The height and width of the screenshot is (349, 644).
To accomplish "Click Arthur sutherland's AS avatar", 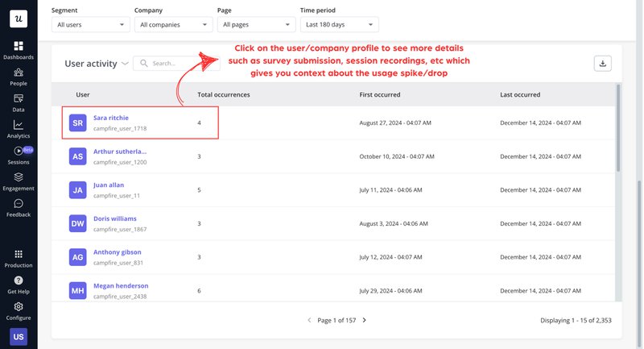I will [x=77, y=156].
